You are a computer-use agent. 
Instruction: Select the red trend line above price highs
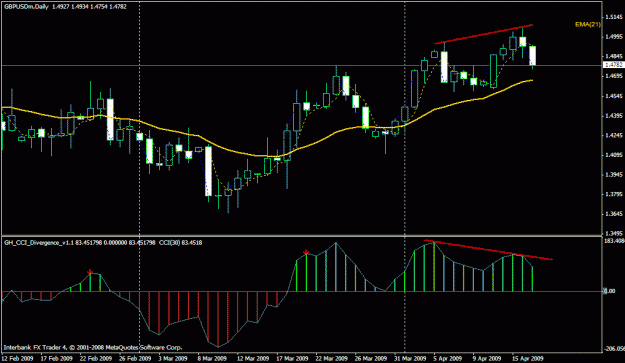[x=483, y=34]
